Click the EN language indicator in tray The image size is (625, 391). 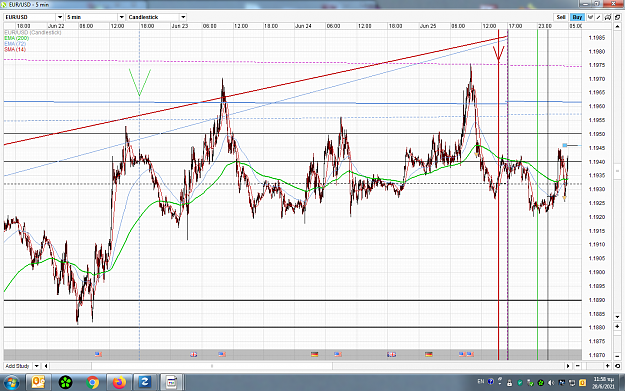(x=481, y=382)
